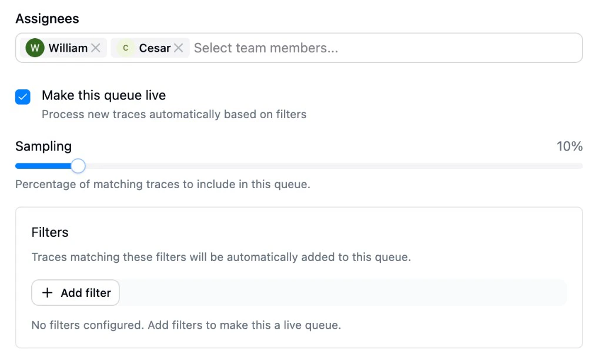The image size is (602, 364).
Task: Remove William using the X icon
Action: coord(96,48)
